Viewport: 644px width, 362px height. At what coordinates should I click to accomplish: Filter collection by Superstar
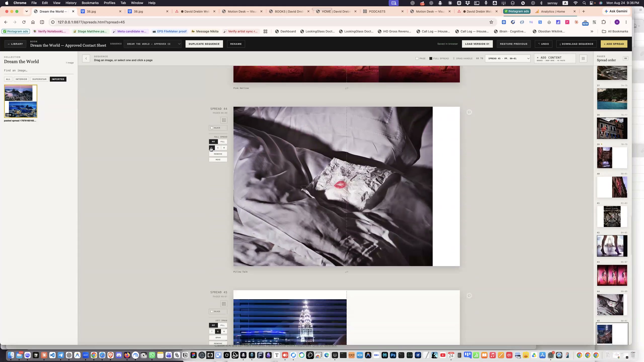point(39,79)
